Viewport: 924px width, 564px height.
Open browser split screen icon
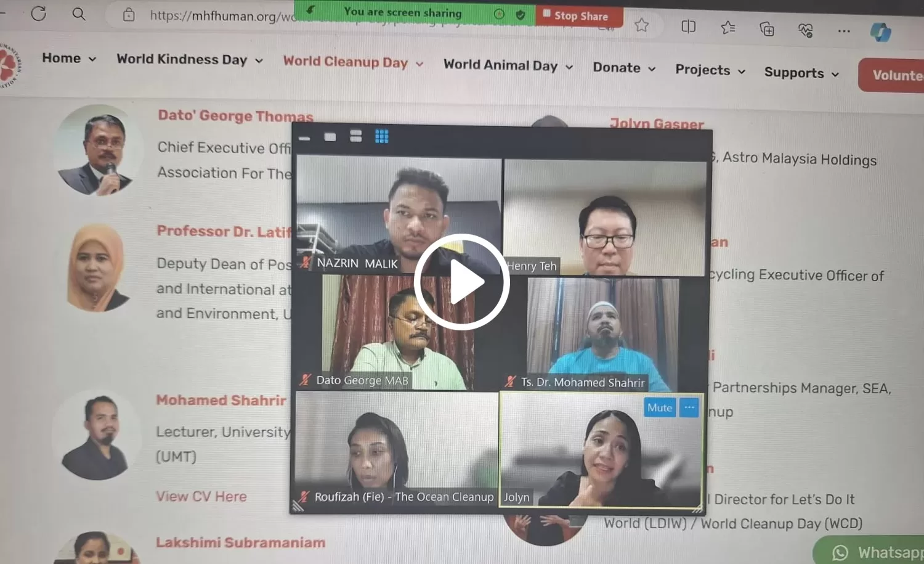688,27
